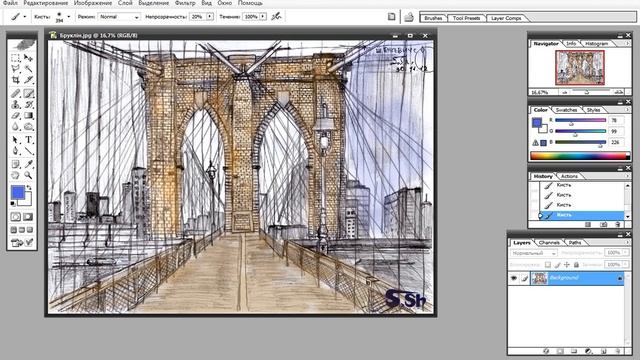Click the foreground color swatch in toolbox
640x360 pixels.
click(18, 192)
